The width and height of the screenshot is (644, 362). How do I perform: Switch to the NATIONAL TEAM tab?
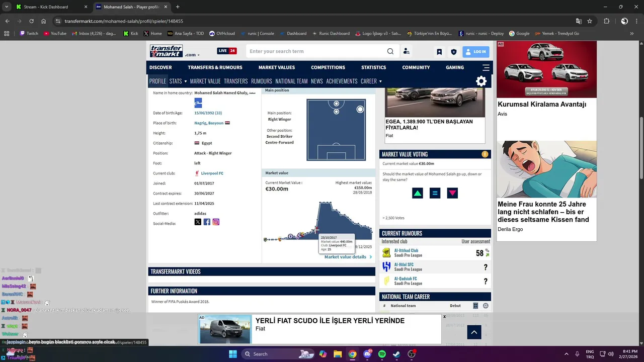coord(291,81)
